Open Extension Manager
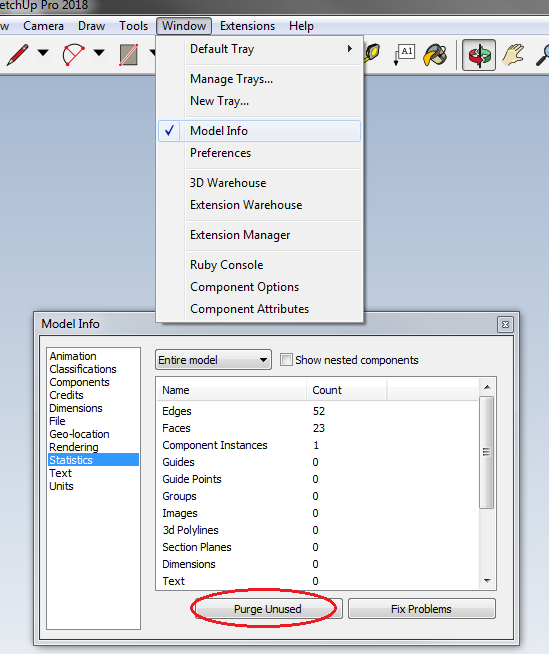The image size is (549, 654). pyautogui.click(x=259, y=235)
